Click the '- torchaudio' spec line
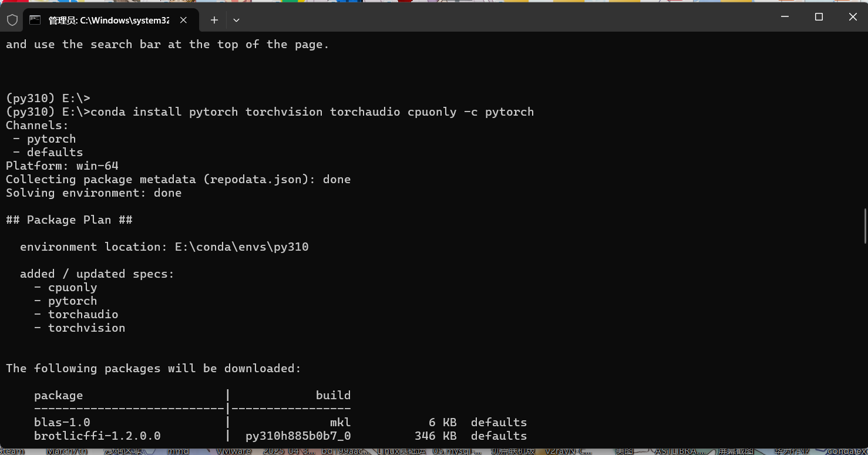This screenshot has width=868, height=455. [76, 314]
